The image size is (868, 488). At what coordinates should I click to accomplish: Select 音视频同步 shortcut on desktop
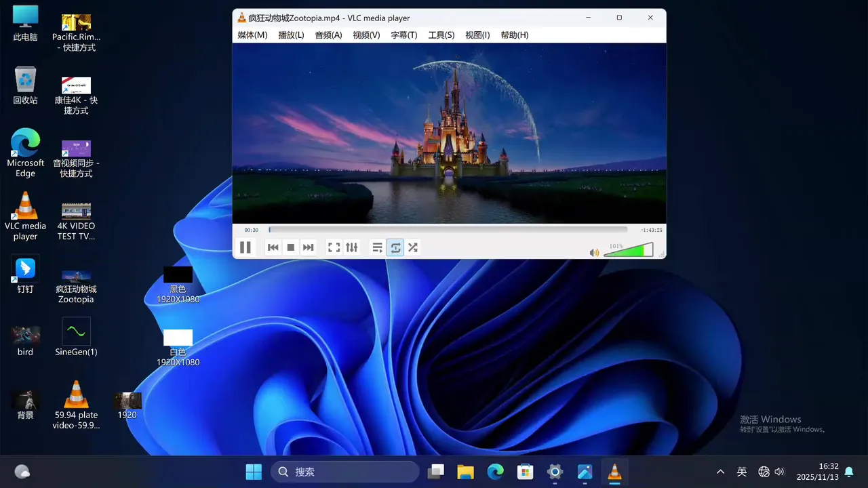point(76,159)
